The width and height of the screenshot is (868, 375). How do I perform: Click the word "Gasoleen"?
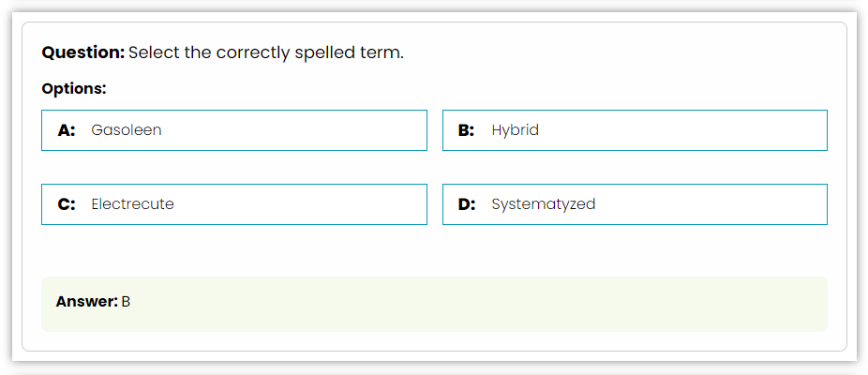pyautogui.click(x=127, y=130)
